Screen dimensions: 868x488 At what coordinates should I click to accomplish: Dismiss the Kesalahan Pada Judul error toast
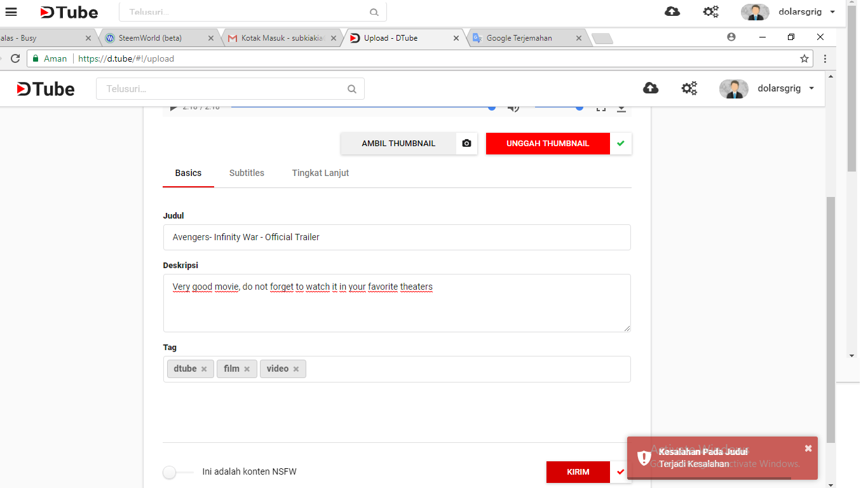pyautogui.click(x=808, y=448)
